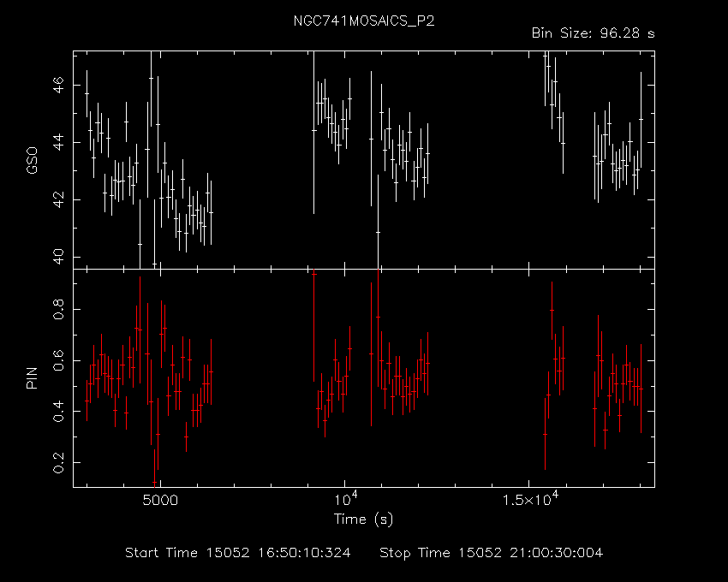Image resolution: width=728 pixels, height=582 pixels.
Task: Click the plot title NGC741MOSAICS_P2
Action: [x=364, y=21]
